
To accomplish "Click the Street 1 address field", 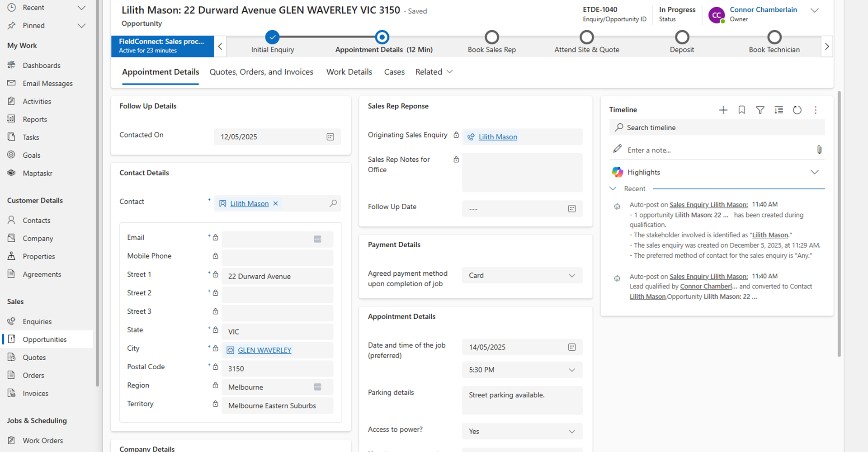I will point(278,277).
